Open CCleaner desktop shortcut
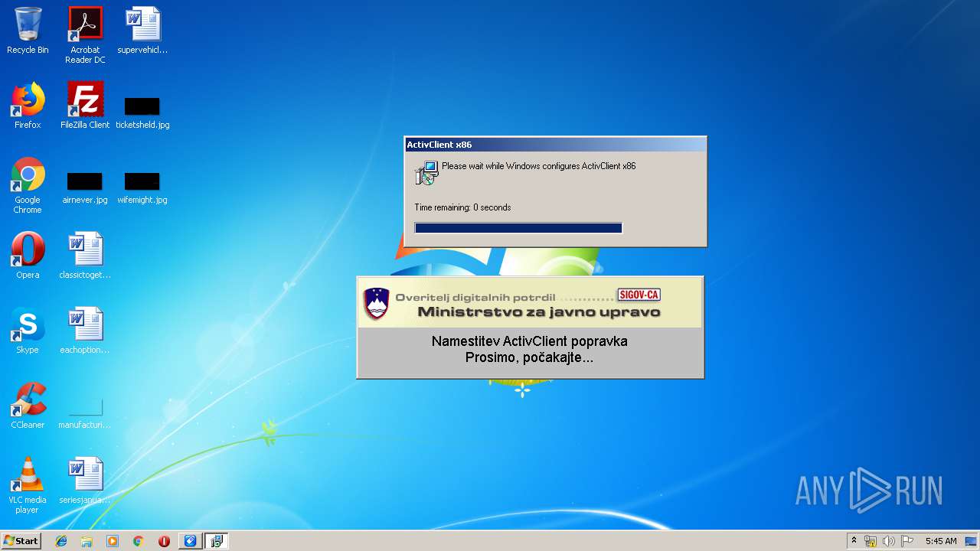The height and width of the screenshot is (551, 980). click(28, 406)
